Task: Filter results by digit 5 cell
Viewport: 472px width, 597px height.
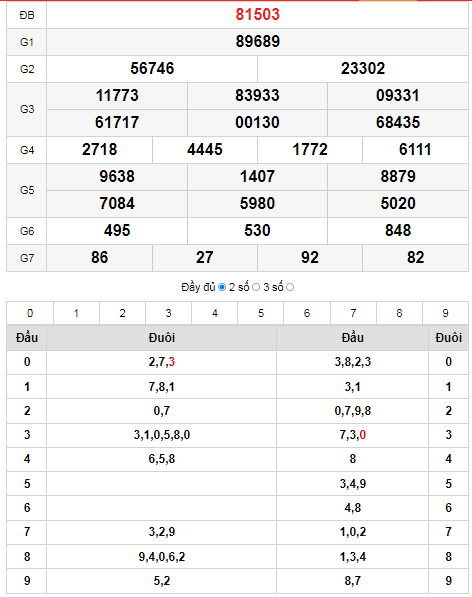Action: 261,313
